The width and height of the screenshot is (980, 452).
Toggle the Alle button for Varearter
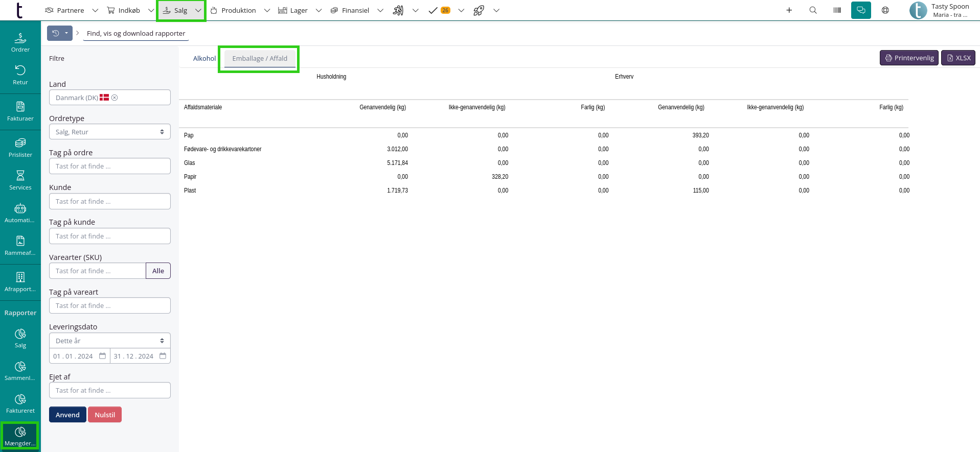pos(158,271)
